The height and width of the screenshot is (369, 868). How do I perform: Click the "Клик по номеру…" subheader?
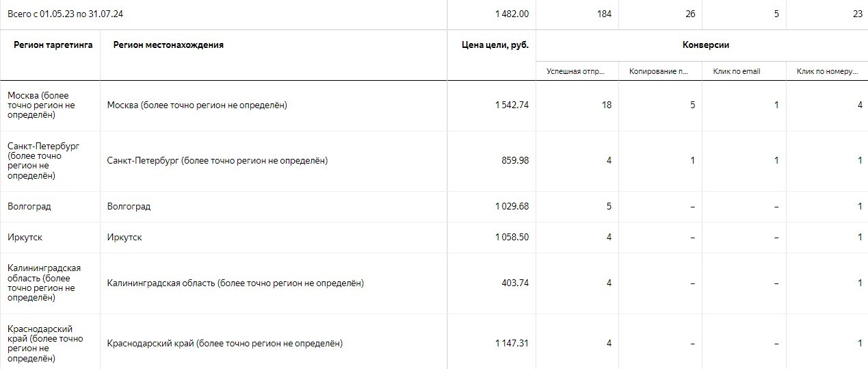click(x=827, y=71)
